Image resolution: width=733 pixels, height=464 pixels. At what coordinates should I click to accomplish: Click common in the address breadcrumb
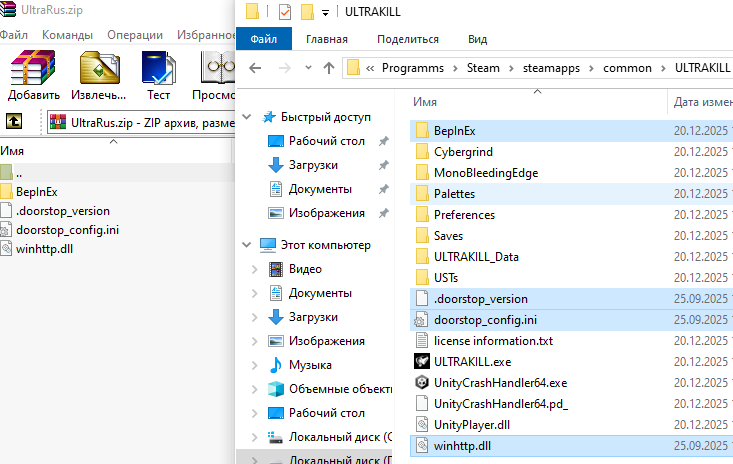click(627, 68)
